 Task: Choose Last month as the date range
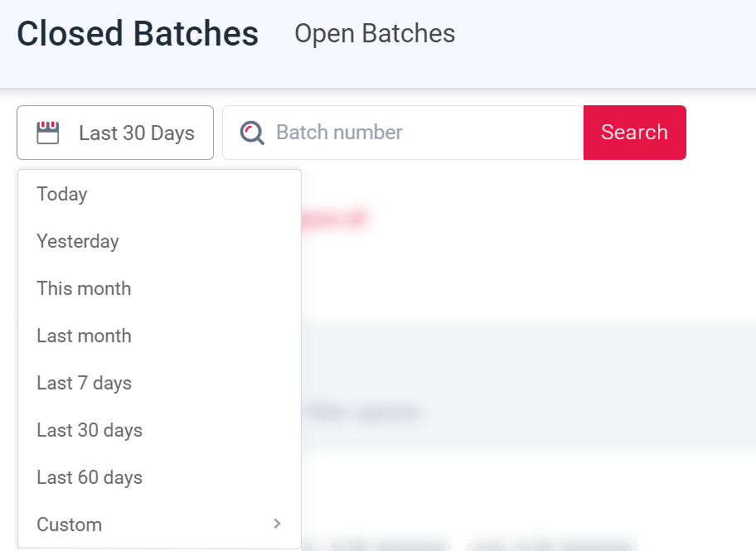pos(84,336)
